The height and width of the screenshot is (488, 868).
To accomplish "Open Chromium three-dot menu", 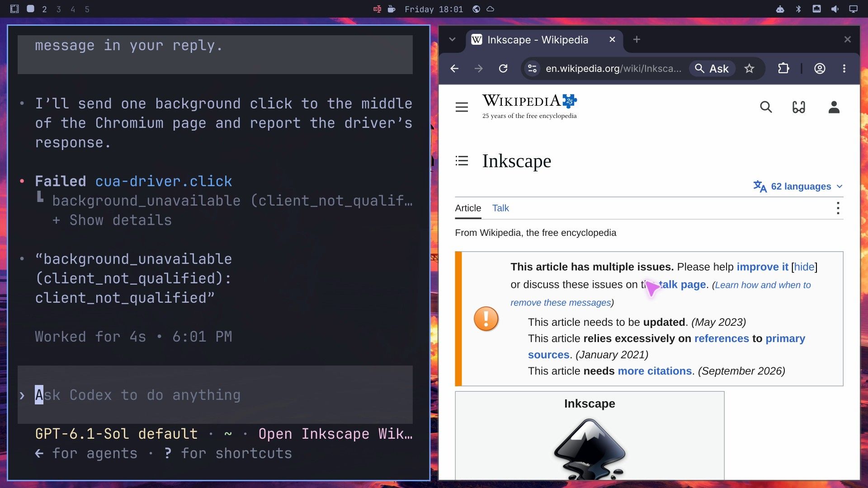I will (x=844, y=69).
